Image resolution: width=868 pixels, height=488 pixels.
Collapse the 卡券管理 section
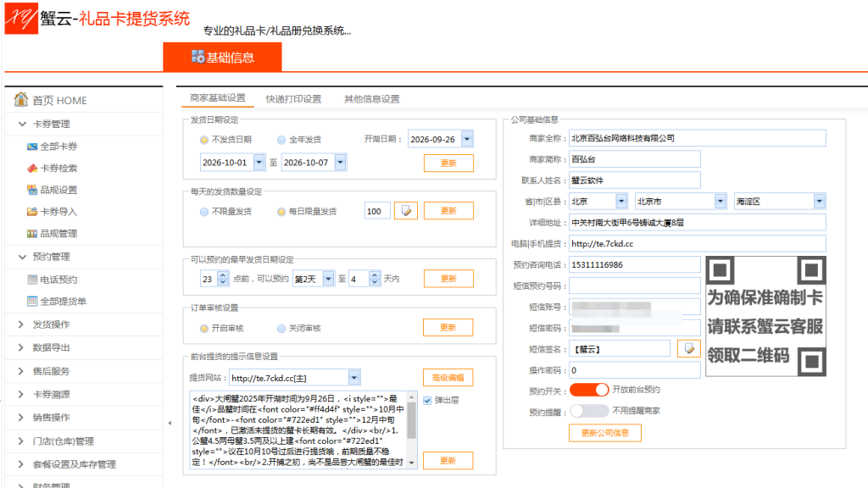pos(22,124)
